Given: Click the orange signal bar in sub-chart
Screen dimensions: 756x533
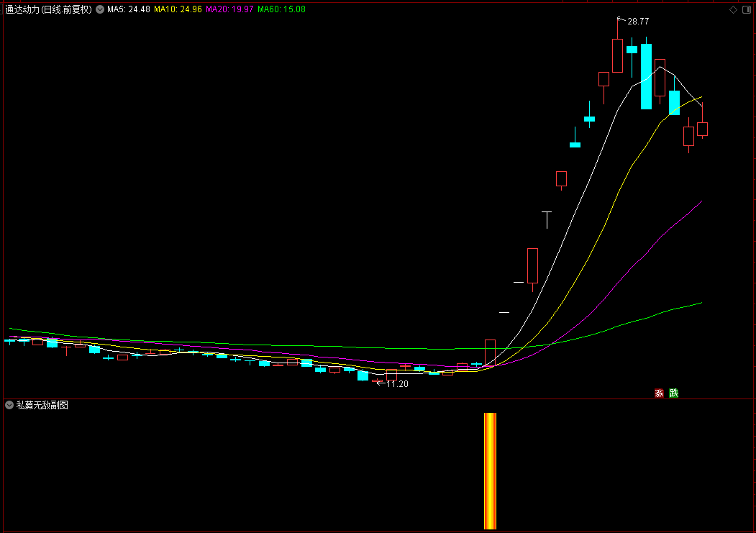Looking at the screenshot, I should 490,470.
